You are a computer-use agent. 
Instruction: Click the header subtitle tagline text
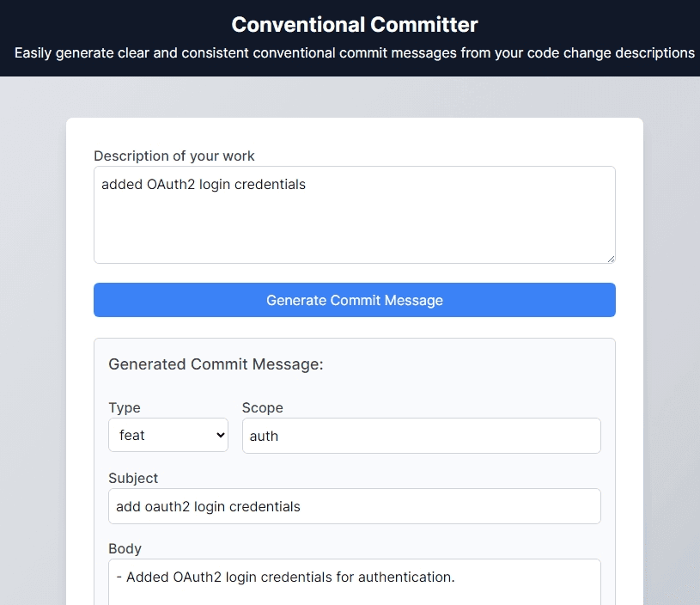pos(354,53)
